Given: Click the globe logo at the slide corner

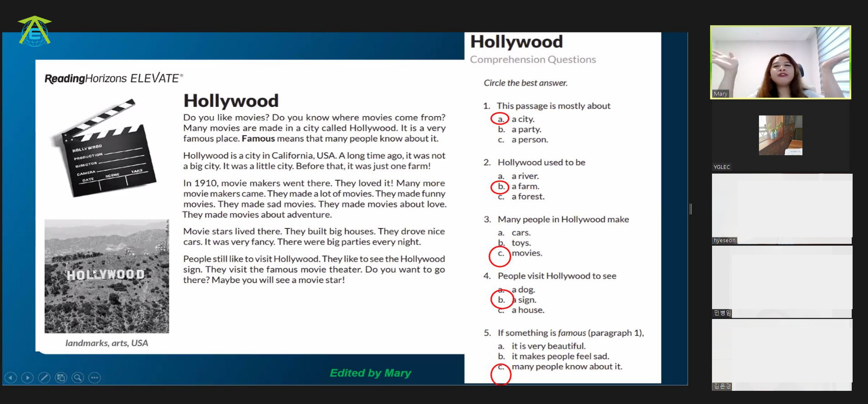Looking at the screenshot, I should point(35,31).
